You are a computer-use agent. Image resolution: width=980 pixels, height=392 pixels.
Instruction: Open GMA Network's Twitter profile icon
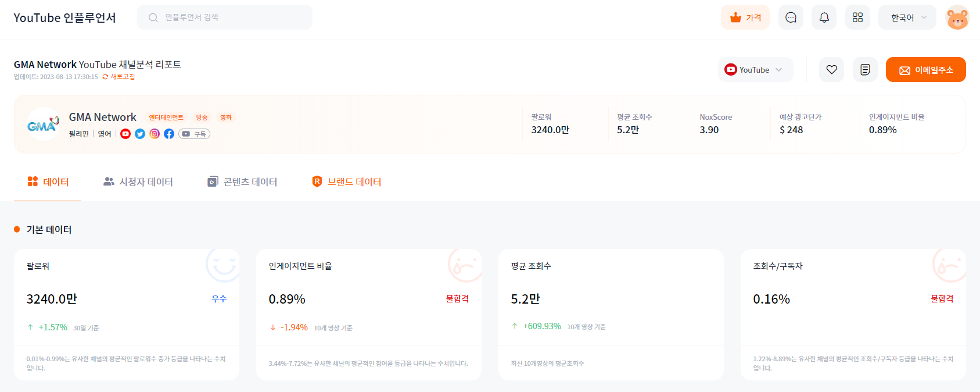pos(140,134)
